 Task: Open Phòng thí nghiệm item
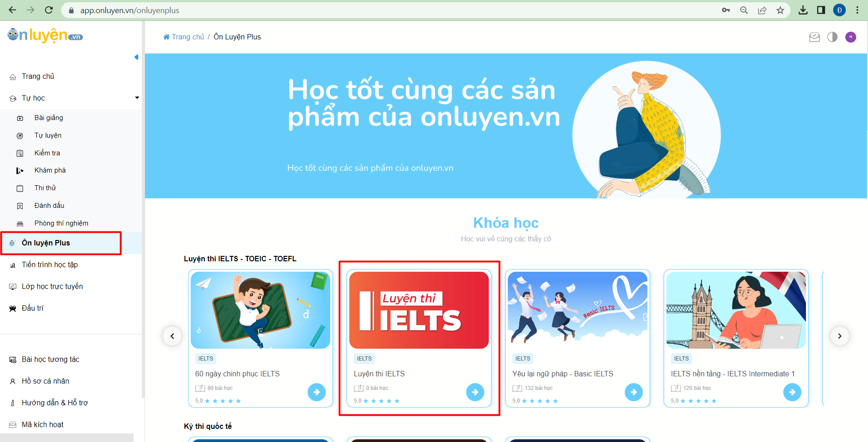click(x=61, y=223)
